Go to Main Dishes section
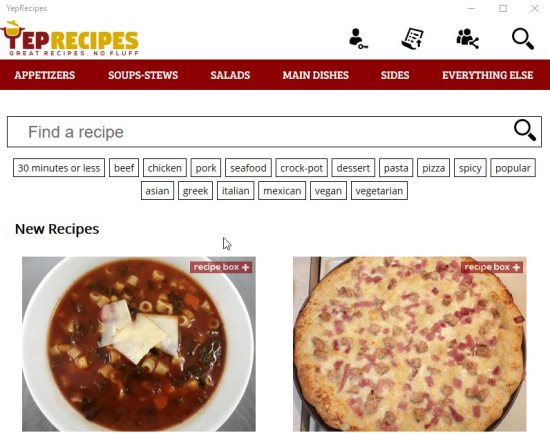Viewport: 550px width, 433px height. tap(316, 75)
